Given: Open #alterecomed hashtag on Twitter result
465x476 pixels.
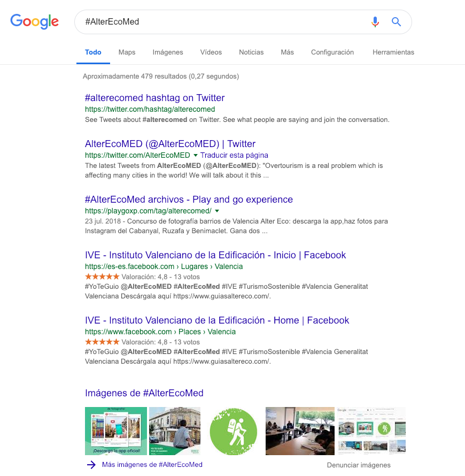Looking at the screenshot, I should point(154,98).
